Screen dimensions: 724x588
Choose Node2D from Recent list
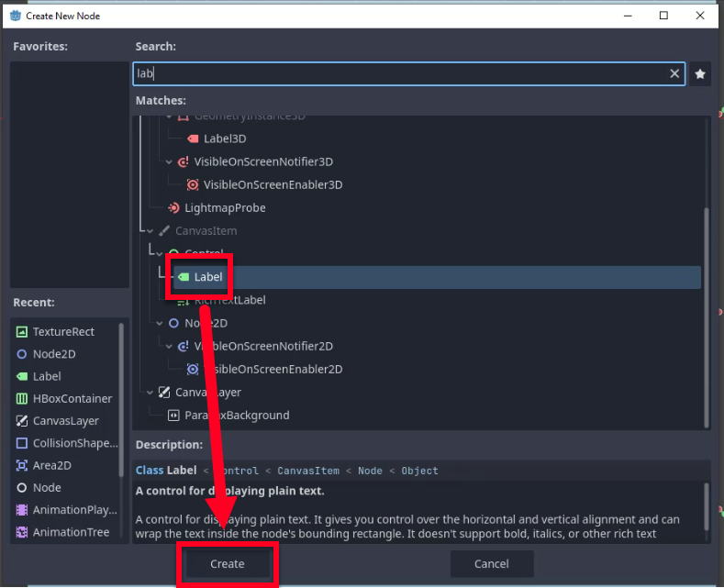point(54,354)
